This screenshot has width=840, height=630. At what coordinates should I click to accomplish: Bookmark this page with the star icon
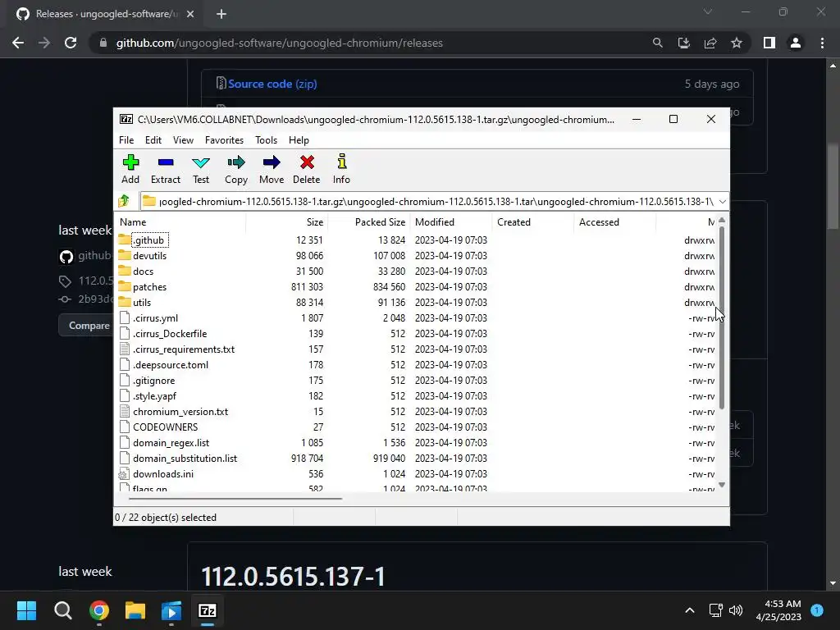click(737, 43)
